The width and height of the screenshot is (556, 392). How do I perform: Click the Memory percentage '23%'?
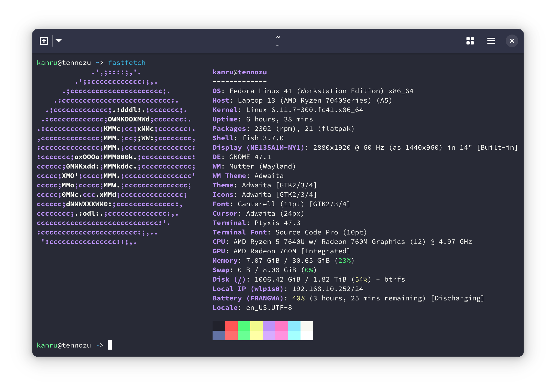pos(344,261)
